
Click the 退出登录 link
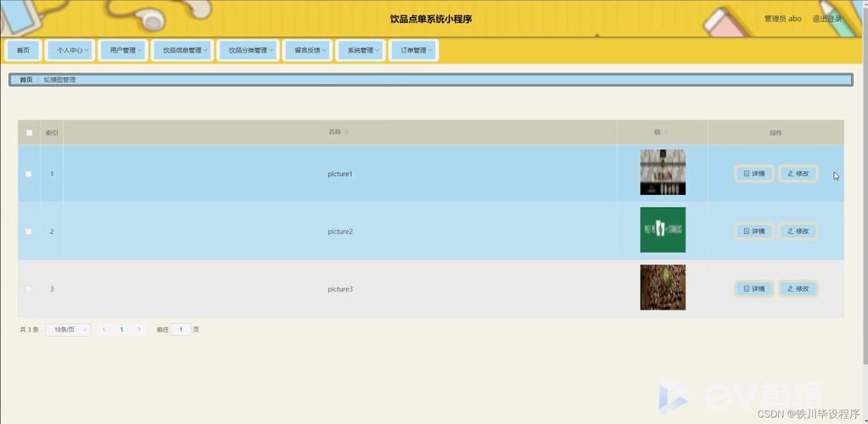point(826,19)
